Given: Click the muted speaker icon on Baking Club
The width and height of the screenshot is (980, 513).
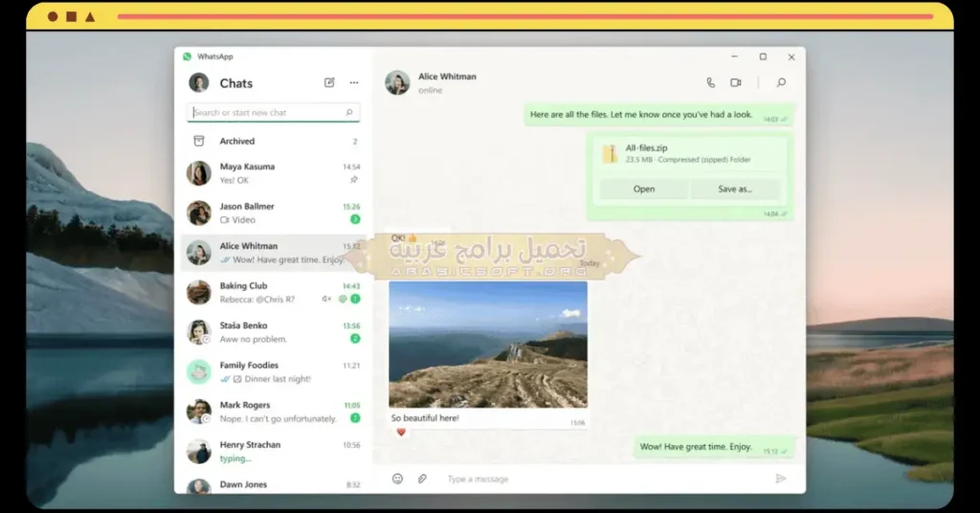Looking at the screenshot, I should [x=326, y=300].
